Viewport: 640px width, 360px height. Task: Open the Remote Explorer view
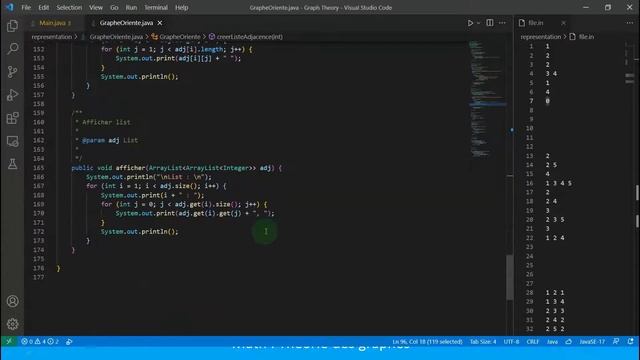[12, 141]
